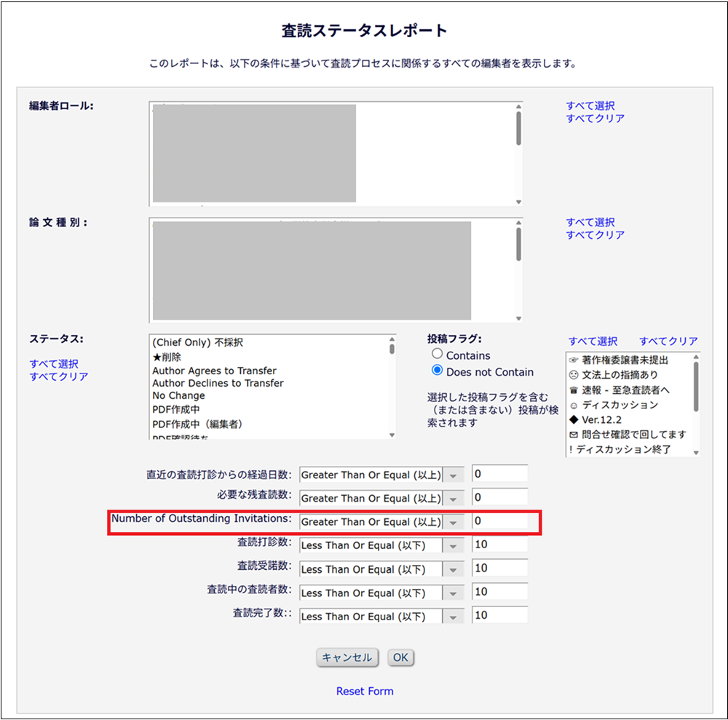Click the 編集者ロール list up scroll arrow

point(518,107)
